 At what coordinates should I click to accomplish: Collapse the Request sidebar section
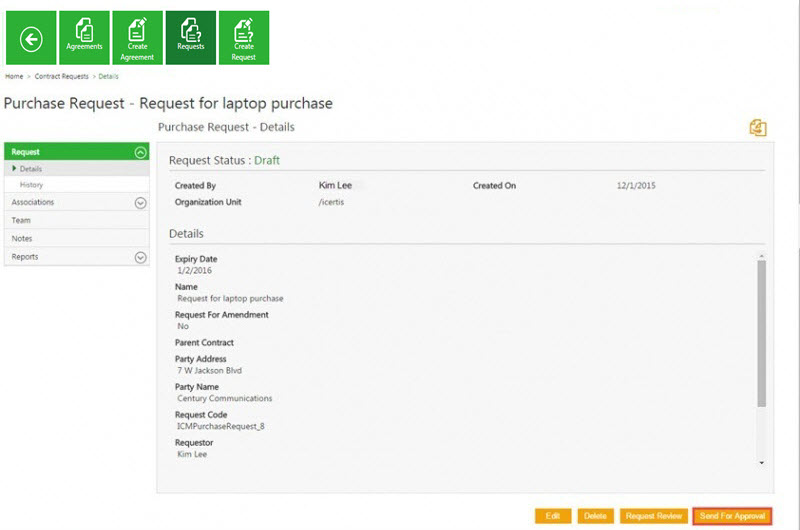(140, 153)
